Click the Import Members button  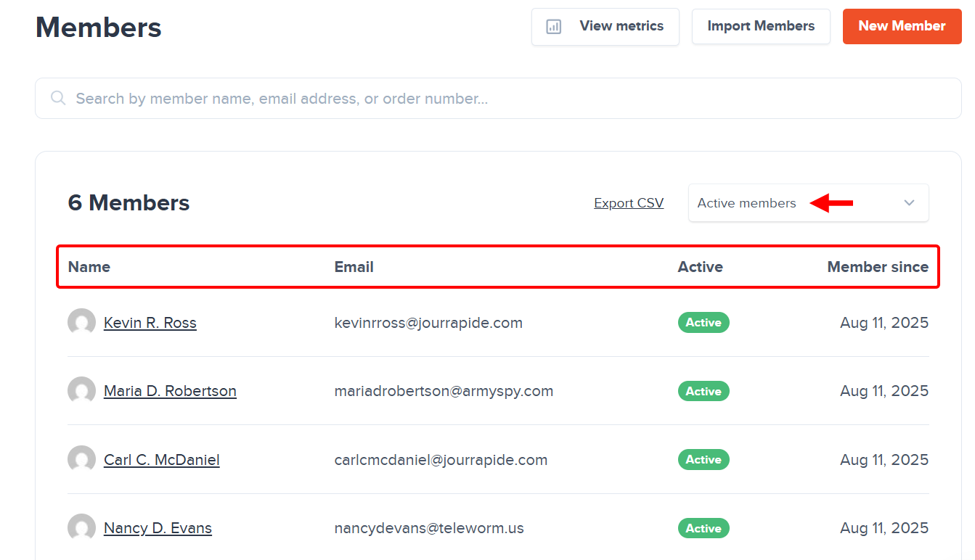click(x=761, y=26)
